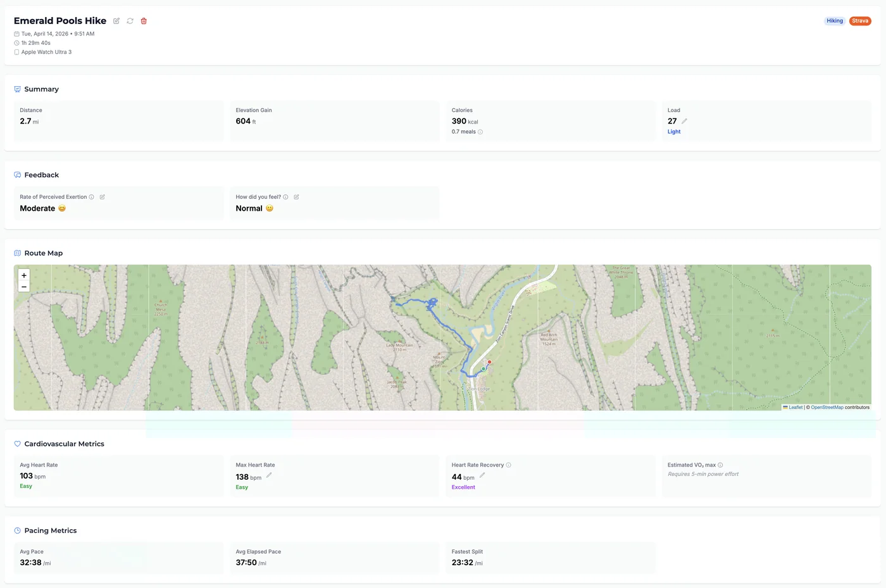Click the Max Heart Rate 138 bpm value
The image size is (886, 588).
click(x=249, y=477)
